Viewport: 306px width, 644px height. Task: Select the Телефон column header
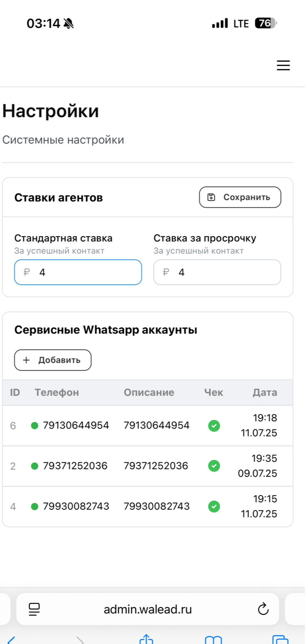click(x=57, y=393)
